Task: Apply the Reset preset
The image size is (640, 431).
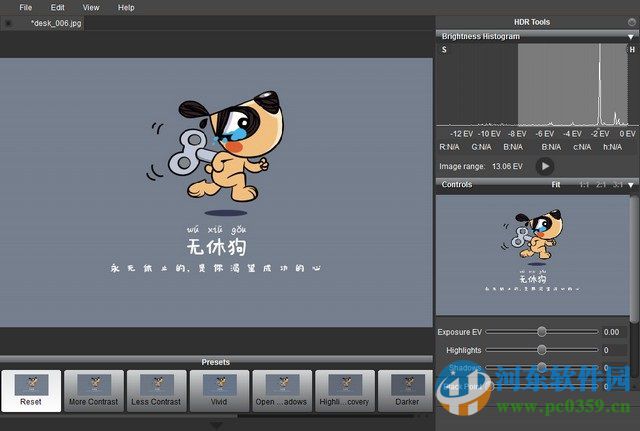Action: [31, 391]
